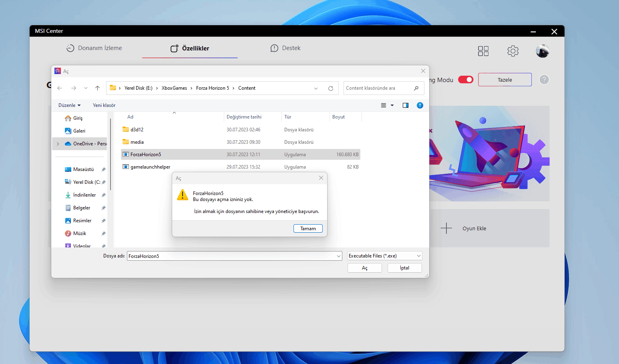Select the media folder
The image size is (619, 364).
241,142
